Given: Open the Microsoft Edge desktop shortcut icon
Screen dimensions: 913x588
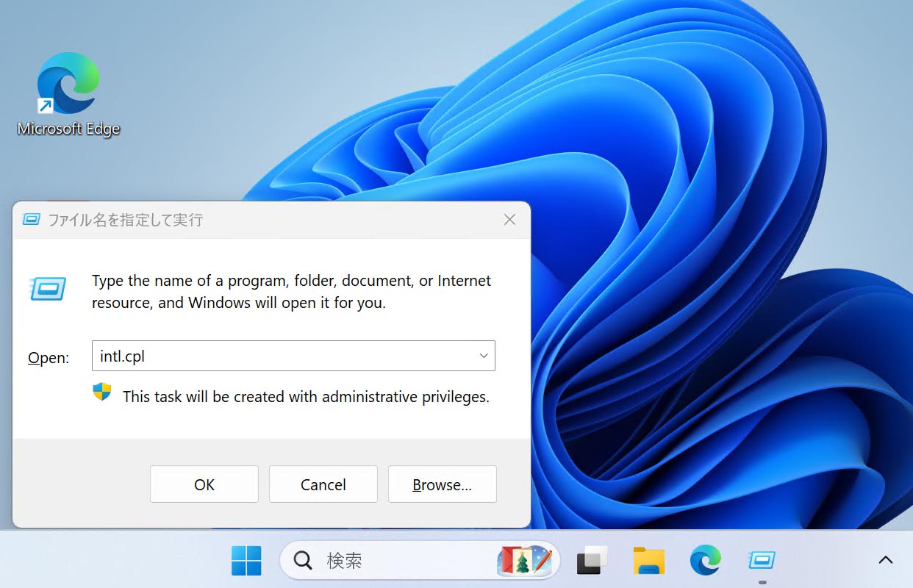Looking at the screenshot, I should point(68,84).
